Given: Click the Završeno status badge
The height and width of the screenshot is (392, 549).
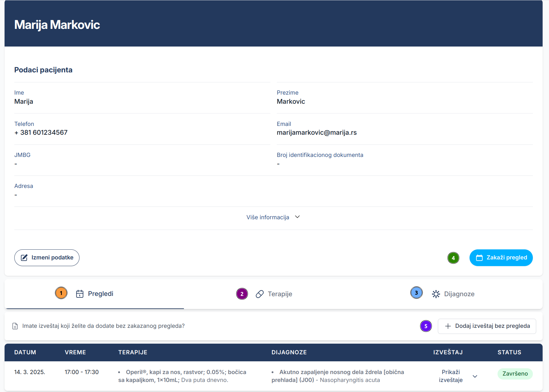Looking at the screenshot, I should pyautogui.click(x=515, y=374).
